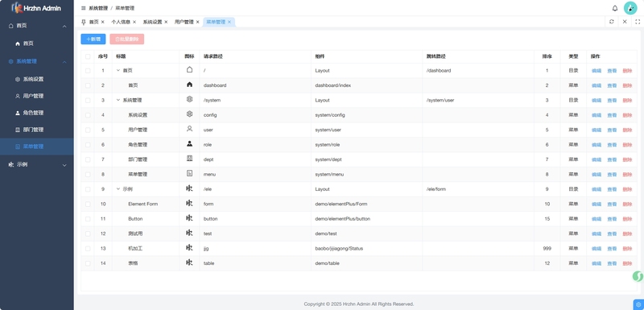The width and height of the screenshot is (644, 310).
Task: Click the settings gear at bottom-right corner
Action: coord(638,304)
